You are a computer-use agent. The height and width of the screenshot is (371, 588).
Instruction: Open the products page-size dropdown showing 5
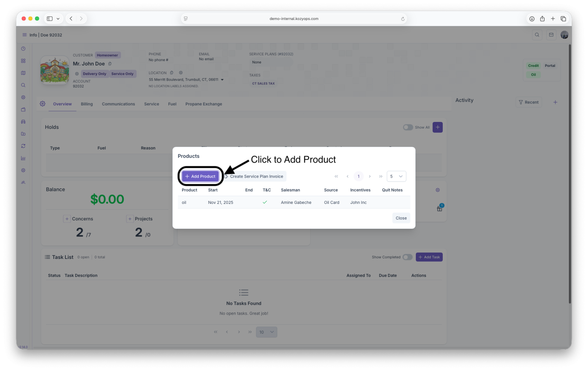[x=396, y=176]
